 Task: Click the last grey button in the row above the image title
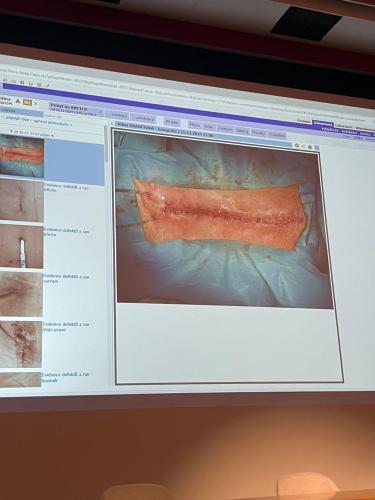(277, 135)
